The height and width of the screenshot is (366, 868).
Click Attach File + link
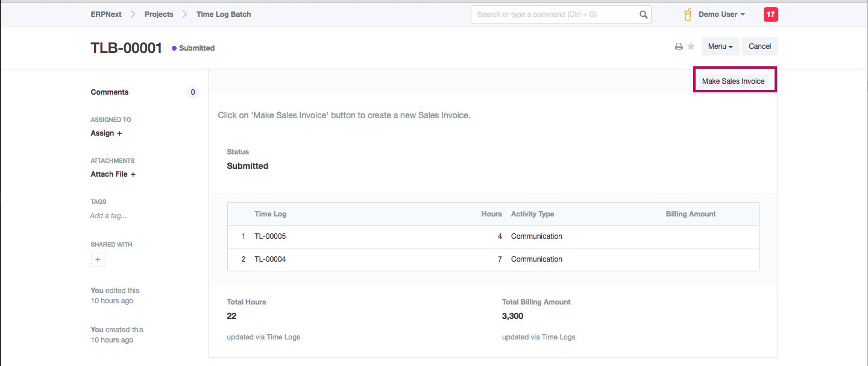coord(113,174)
